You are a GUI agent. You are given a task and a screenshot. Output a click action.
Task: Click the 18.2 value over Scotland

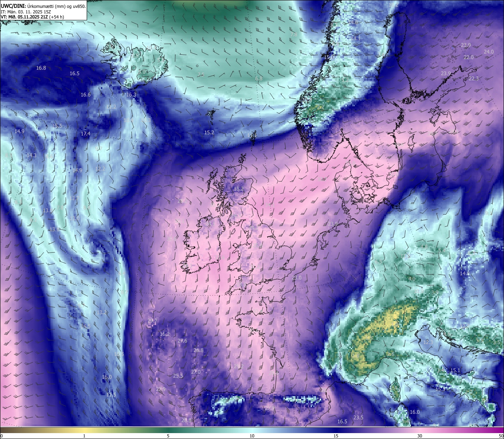239,189
